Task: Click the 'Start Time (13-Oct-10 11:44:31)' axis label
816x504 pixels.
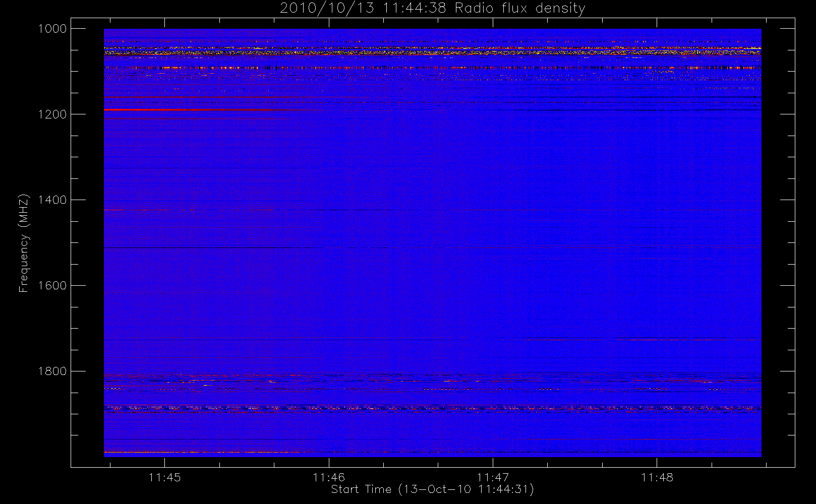Action: coord(432,489)
